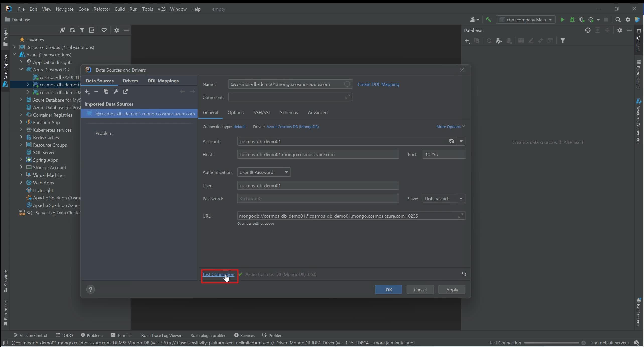644x347 pixels.
Task: Expand the Function App tree node
Action: coord(21,122)
